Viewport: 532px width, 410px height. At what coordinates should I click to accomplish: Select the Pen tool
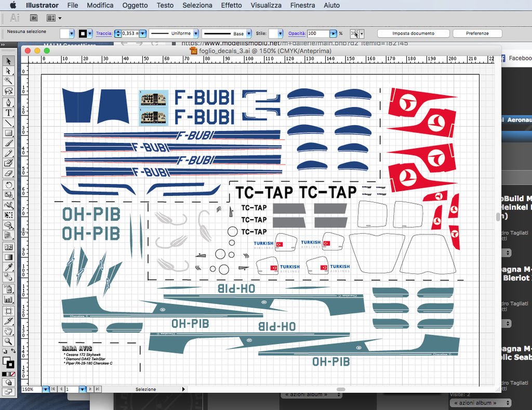click(x=8, y=102)
